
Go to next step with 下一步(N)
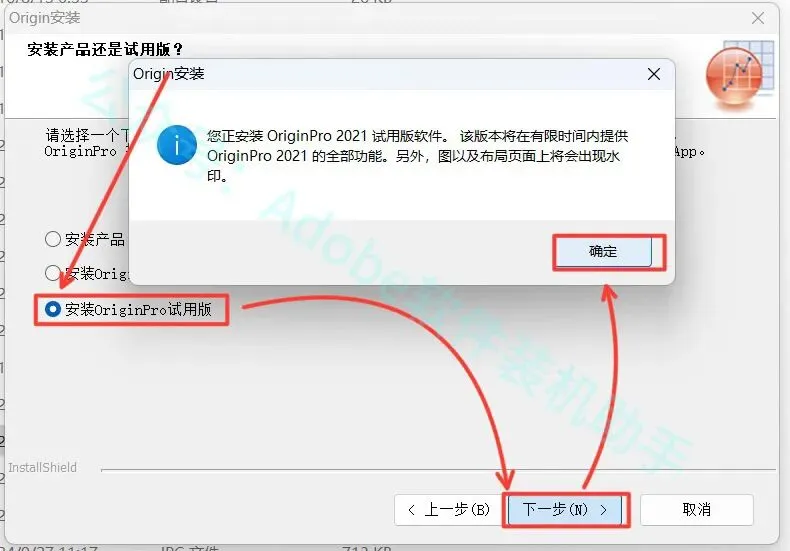point(565,510)
